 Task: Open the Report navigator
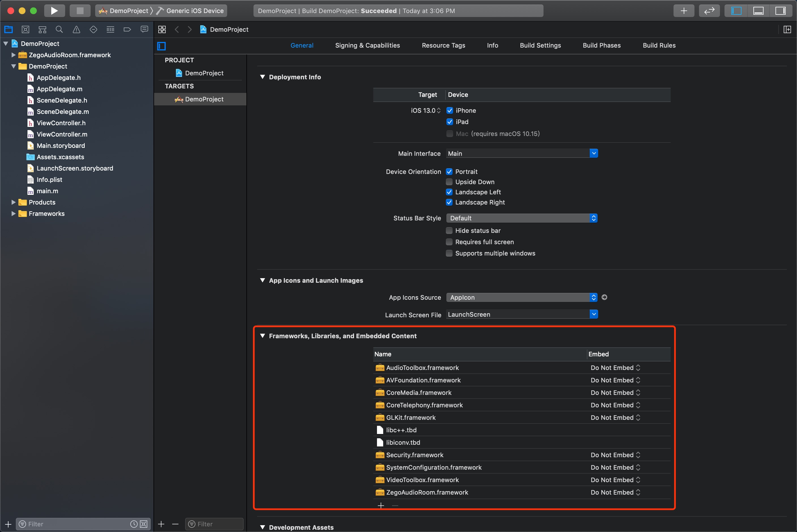coord(144,29)
